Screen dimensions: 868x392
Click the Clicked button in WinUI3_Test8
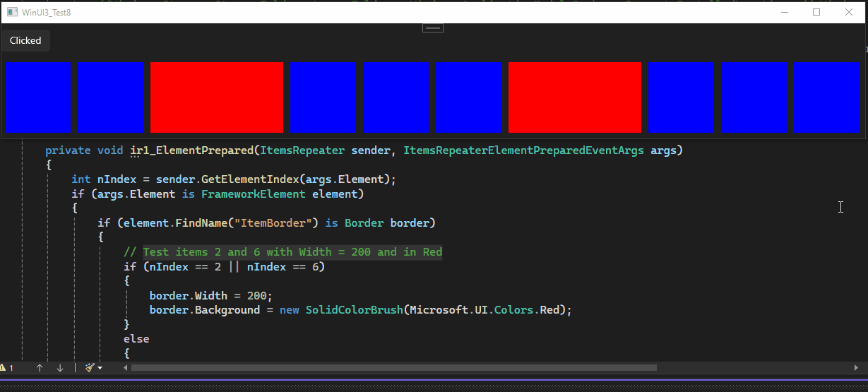coord(25,41)
